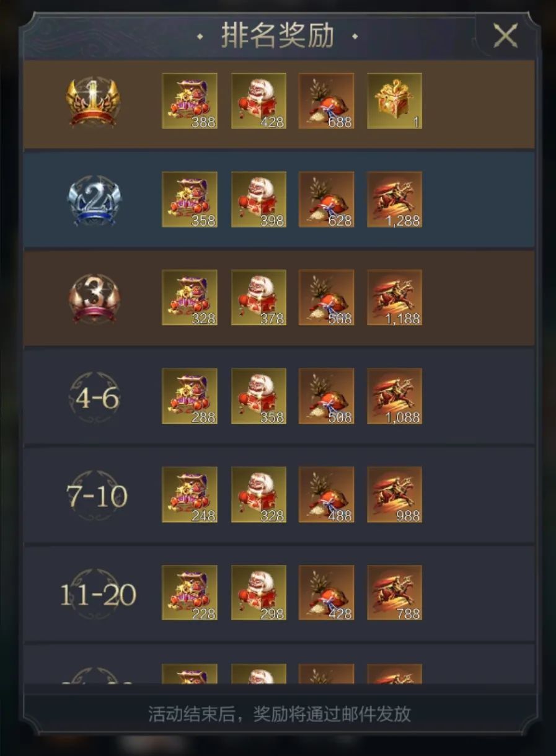Tap the lion dance reward showing 428

(258, 101)
